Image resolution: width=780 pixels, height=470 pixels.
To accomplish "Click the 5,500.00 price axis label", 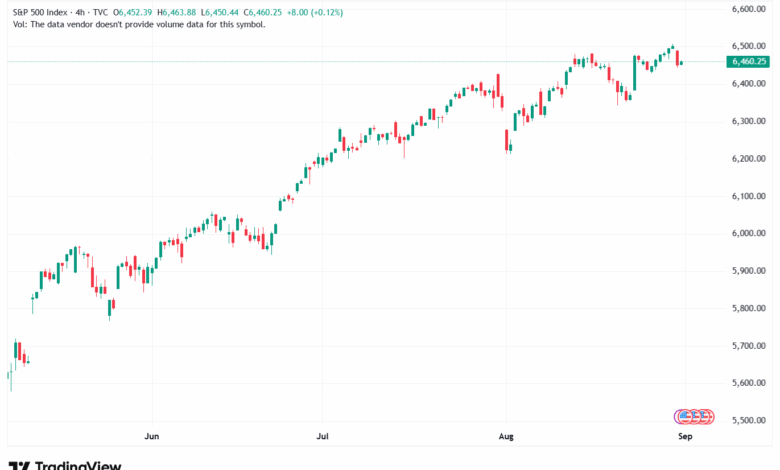I will pyautogui.click(x=748, y=420).
